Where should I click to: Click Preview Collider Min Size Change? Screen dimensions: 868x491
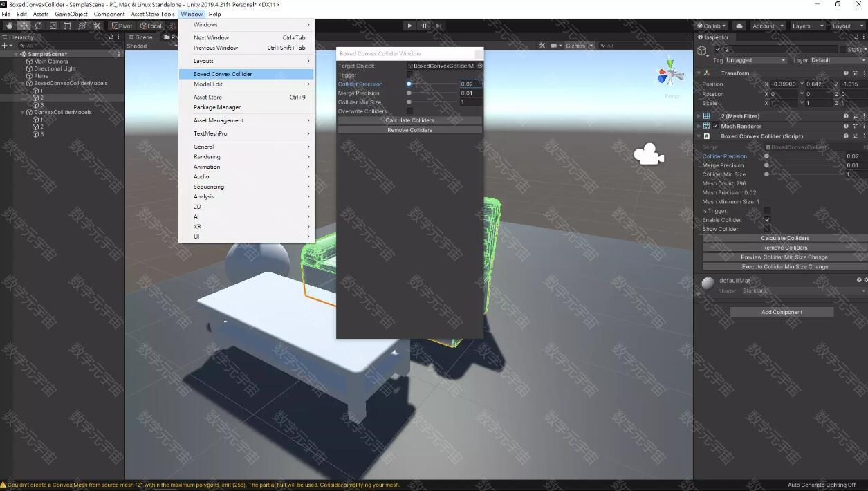tap(785, 257)
